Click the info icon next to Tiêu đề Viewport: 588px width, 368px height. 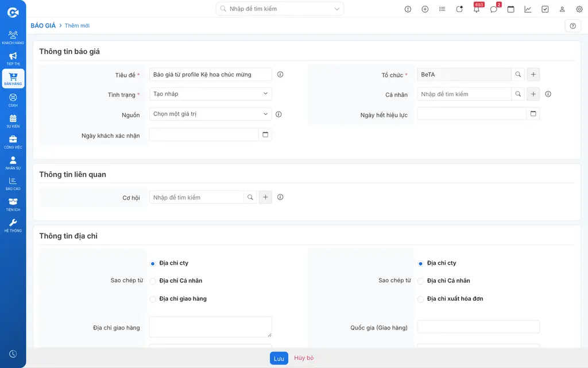pyautogui.click(x=280, y=74)
